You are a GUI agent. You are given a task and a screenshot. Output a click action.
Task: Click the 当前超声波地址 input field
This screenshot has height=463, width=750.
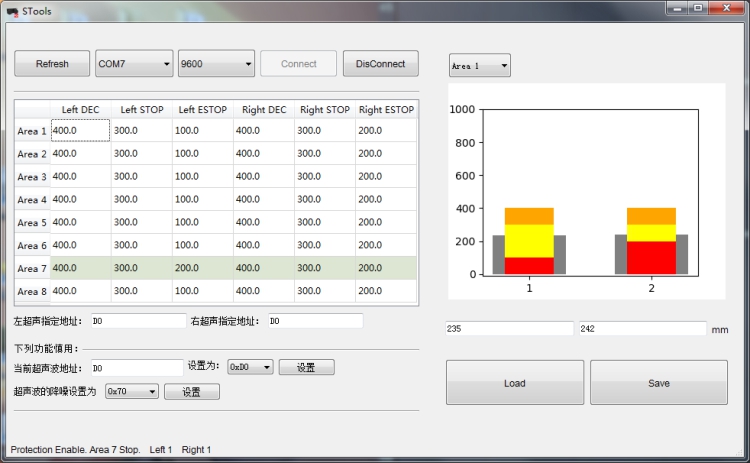pyautogui.click(x=137, y=368)
